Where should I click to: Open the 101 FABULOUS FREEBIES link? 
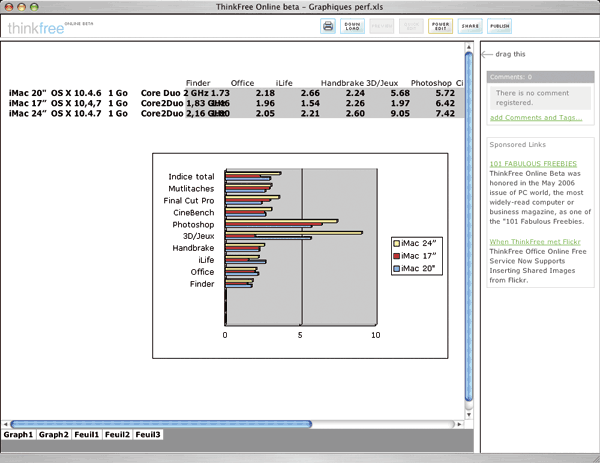pyautogui.click(x=533, y=162)
